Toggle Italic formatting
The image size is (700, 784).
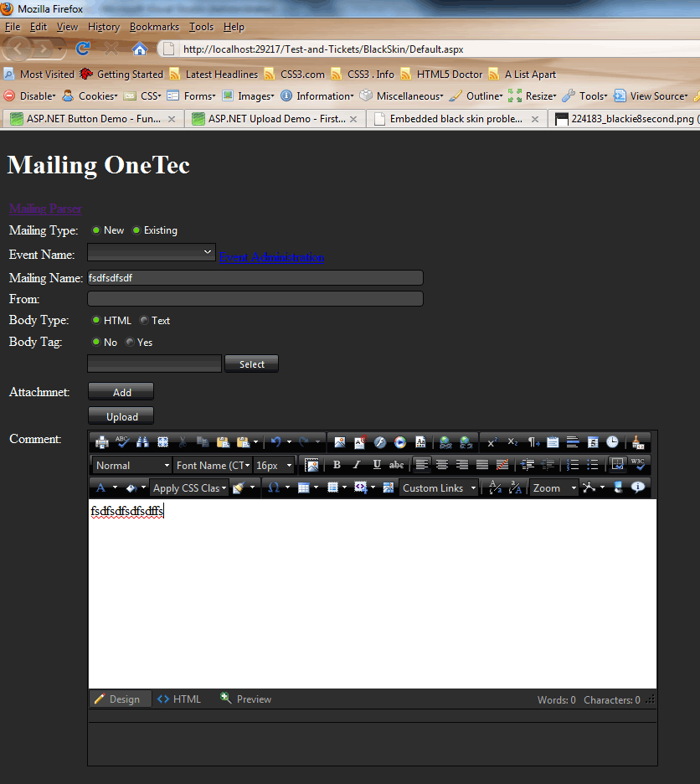pos(357,465)
